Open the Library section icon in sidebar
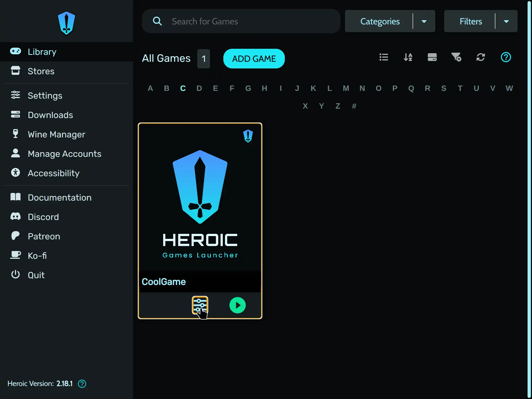Image resolution: width=532 pixels, height=399 pixels. (x=16, y=52)
